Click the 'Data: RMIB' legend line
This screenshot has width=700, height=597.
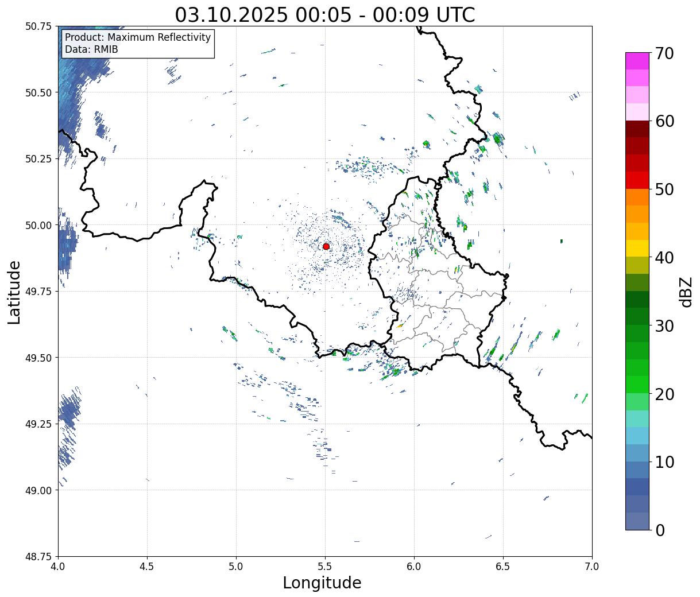[91, 50]
